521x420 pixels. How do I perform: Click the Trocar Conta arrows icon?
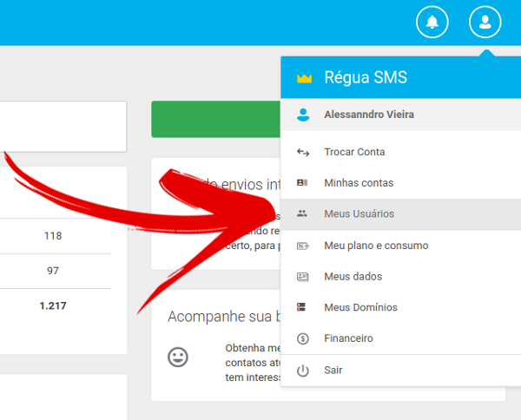click(303, 152)
